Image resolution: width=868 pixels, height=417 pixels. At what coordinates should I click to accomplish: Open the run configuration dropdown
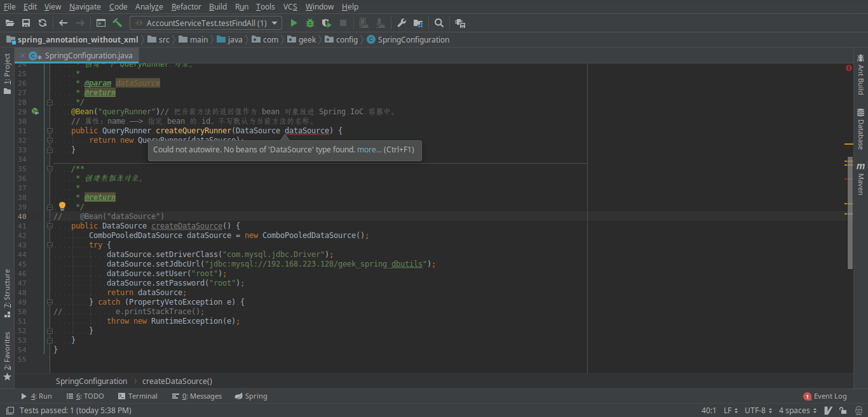[206, 23]
